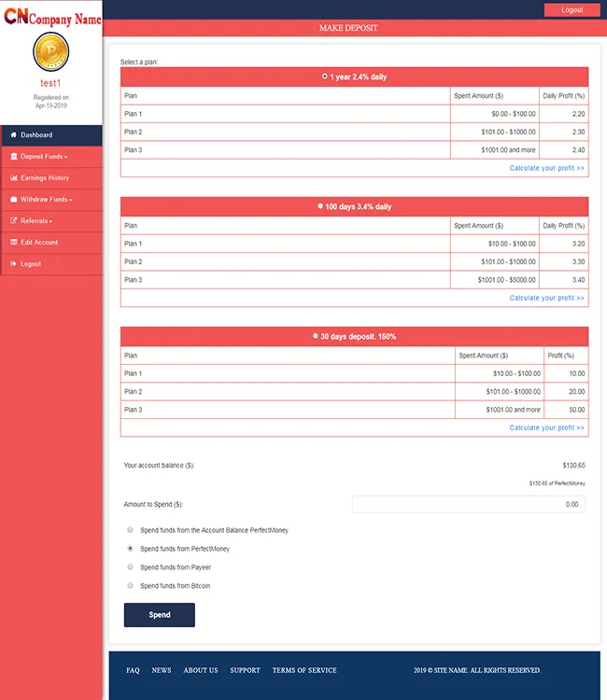
Task: Click the Dashboard home icon
Action: pyautogui.click(x=13, y=134)
